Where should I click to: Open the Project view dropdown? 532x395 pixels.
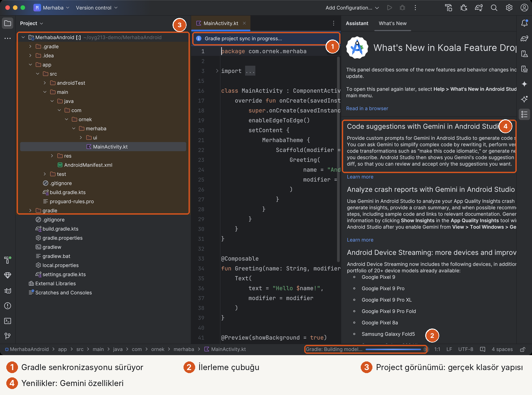pyautogui.click(x=32, y=23)
